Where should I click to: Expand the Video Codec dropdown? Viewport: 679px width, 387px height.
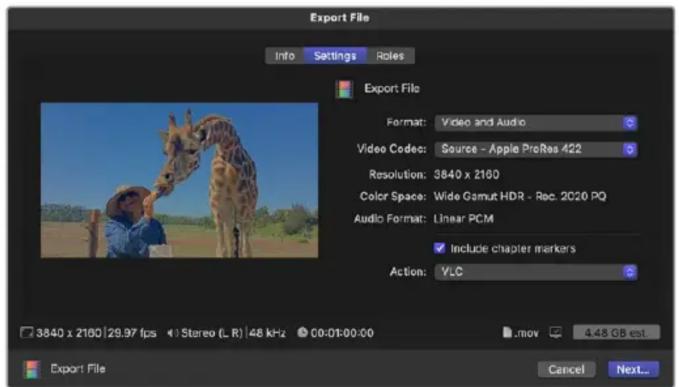(x=536, y=149)
